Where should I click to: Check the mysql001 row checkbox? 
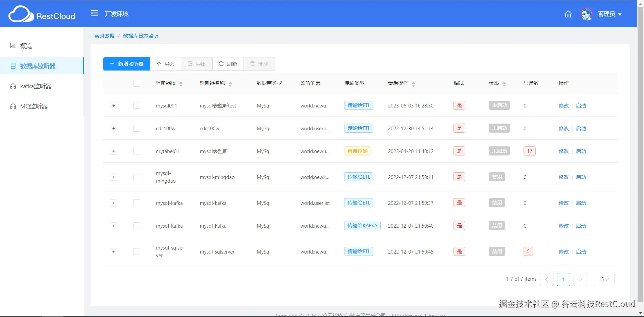(x=137, y=105)
